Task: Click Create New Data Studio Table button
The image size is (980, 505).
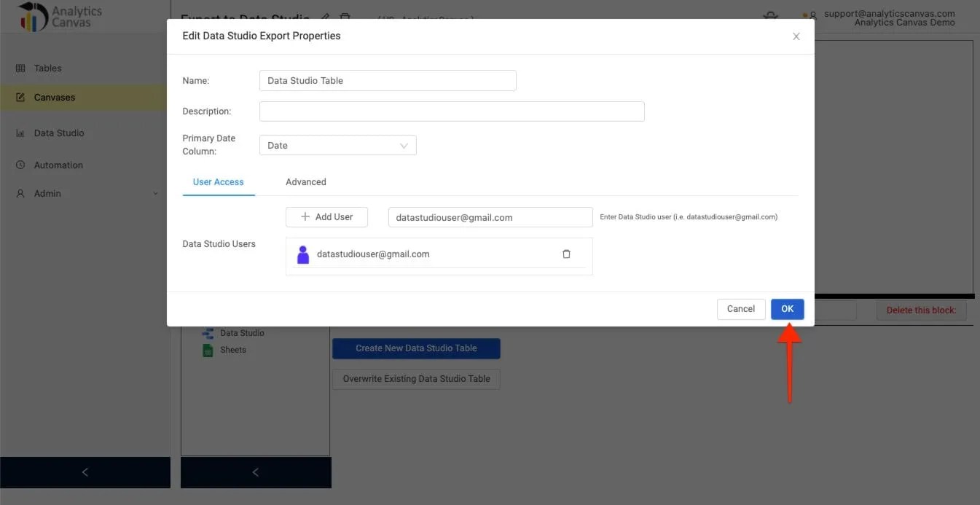Action: [416, 348]
